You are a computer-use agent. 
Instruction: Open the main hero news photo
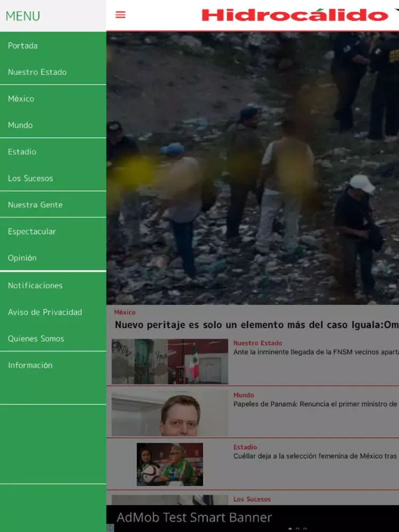click(x=253, y=168)
